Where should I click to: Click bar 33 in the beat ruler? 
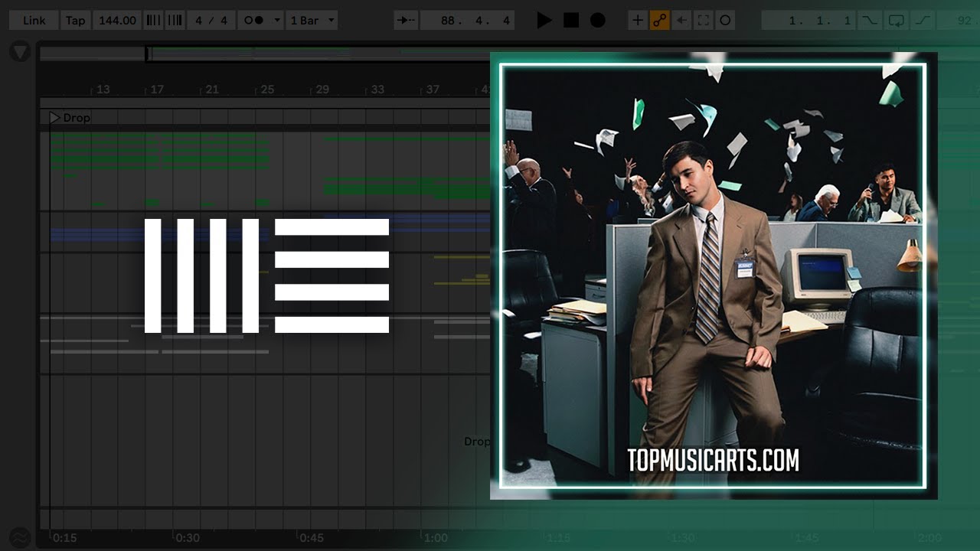[377, 90]
